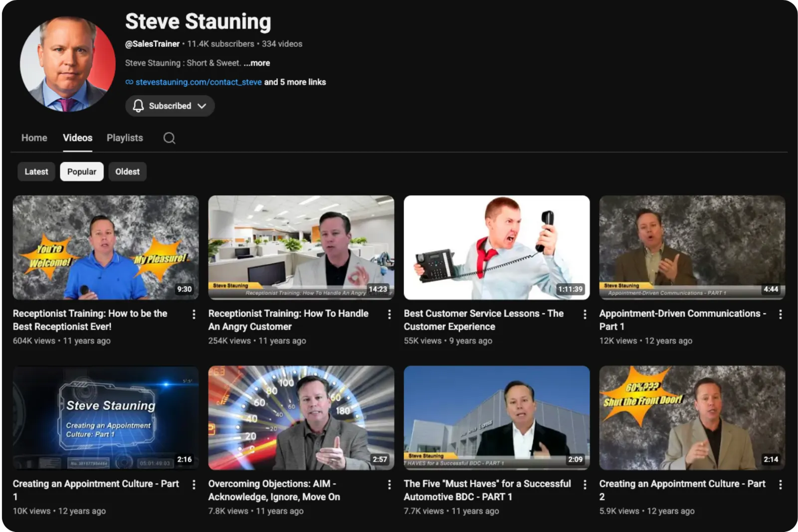Sort videos by Oldest
The width and height of the screenshot is (798, 532).
coord(128,172)
